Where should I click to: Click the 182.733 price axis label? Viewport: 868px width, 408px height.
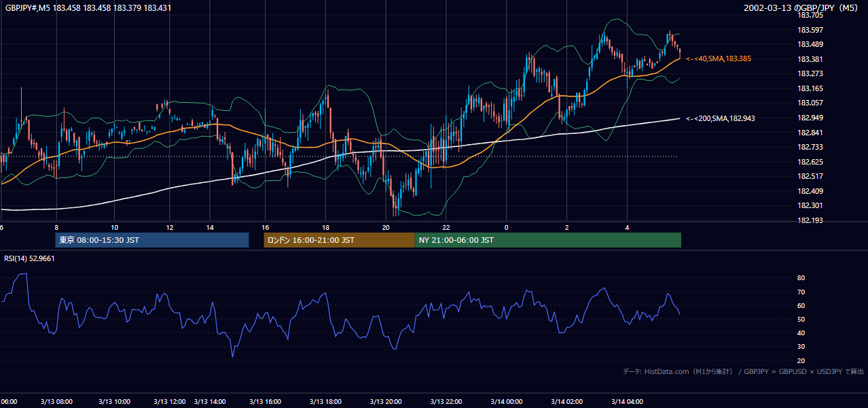pyautogui.click(x=810, y=147)
